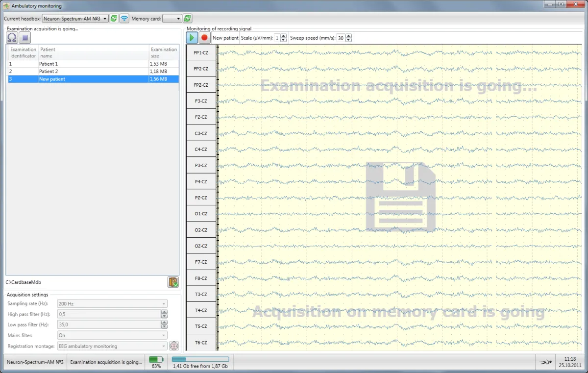Click the C:\CardbaseMdb path text

pos(24,282)
